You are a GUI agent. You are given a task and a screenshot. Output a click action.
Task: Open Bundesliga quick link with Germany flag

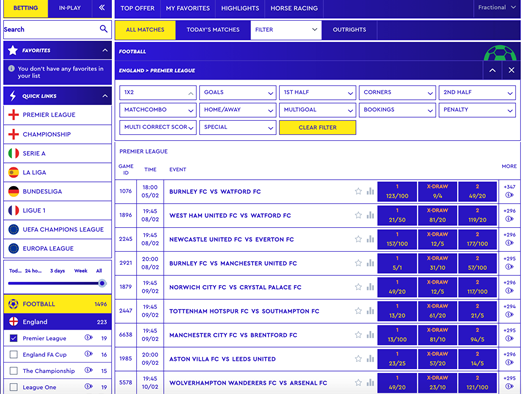[57, 191]
